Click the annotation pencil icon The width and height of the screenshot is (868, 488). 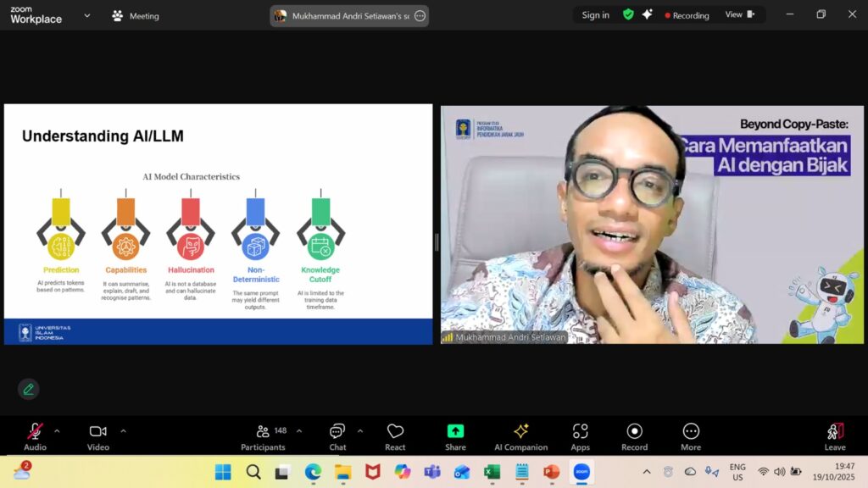point(29,389)
